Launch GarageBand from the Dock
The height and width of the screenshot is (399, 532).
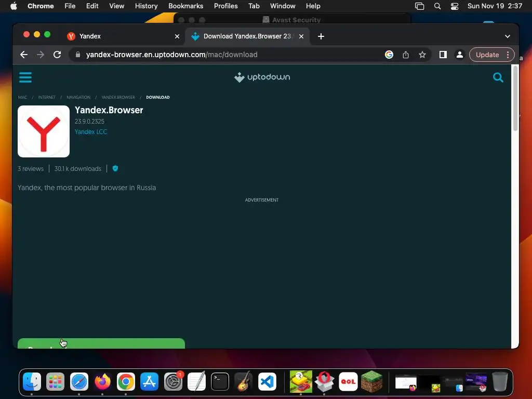coord(244,381)
